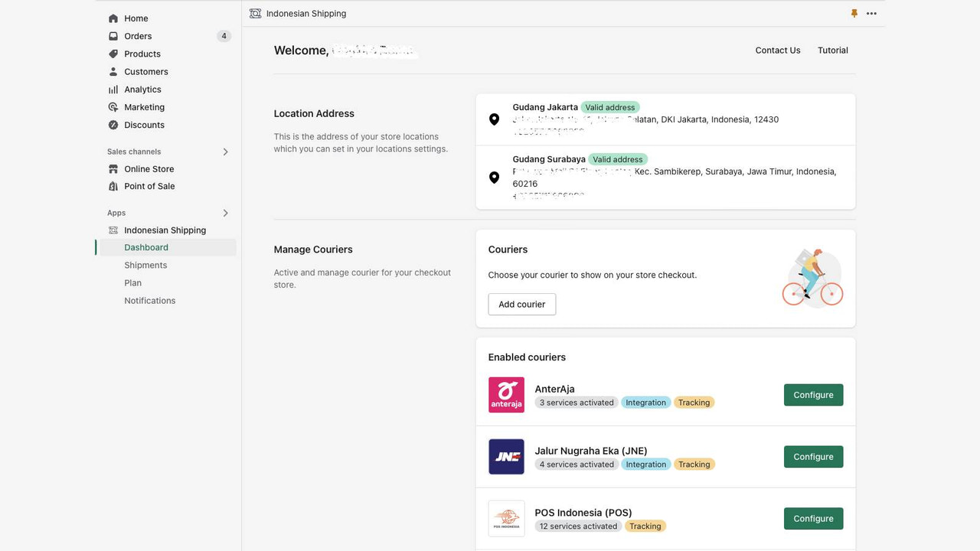The image size is (980, 551).
Task: Click the Analytics bar chart icon
Action: click(x=113, y=90)
